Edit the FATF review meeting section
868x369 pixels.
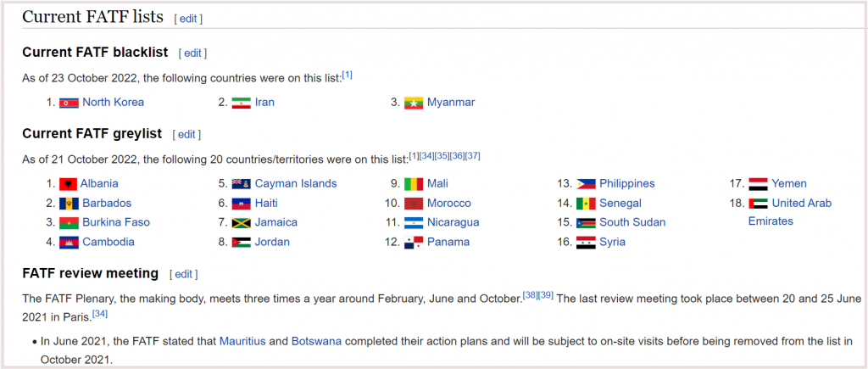point(183,274)
